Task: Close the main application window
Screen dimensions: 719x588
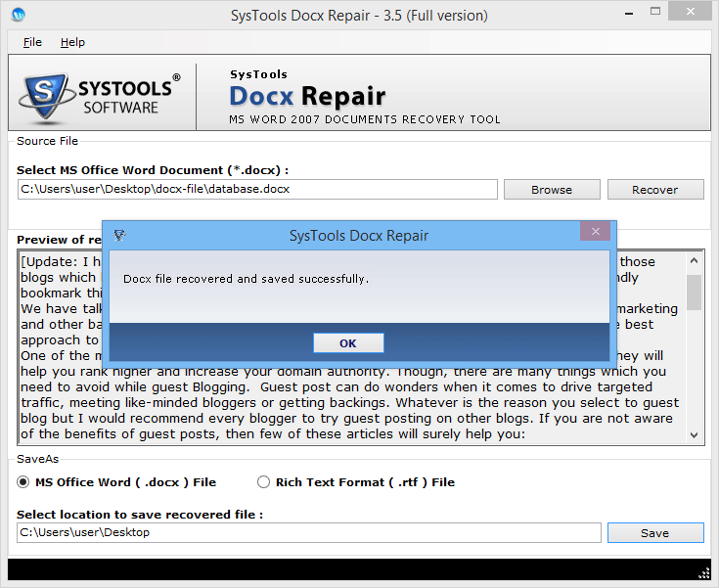Action: [690, 12]
